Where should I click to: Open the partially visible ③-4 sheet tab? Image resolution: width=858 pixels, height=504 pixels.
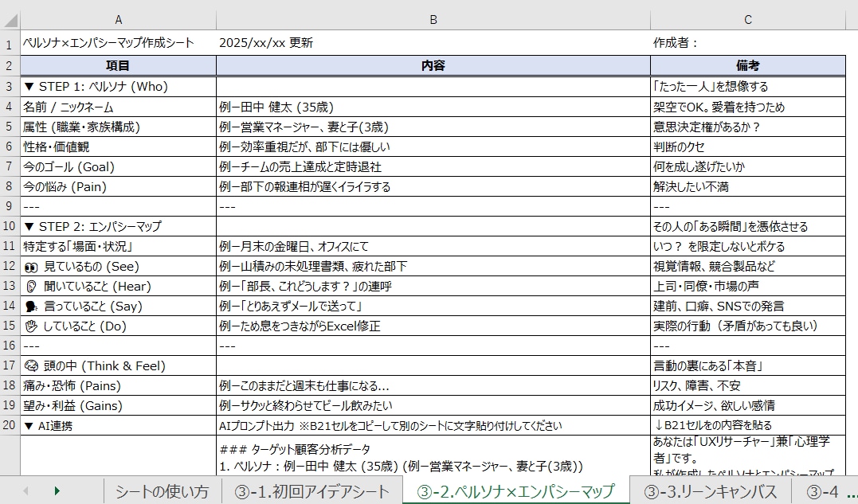823,491
